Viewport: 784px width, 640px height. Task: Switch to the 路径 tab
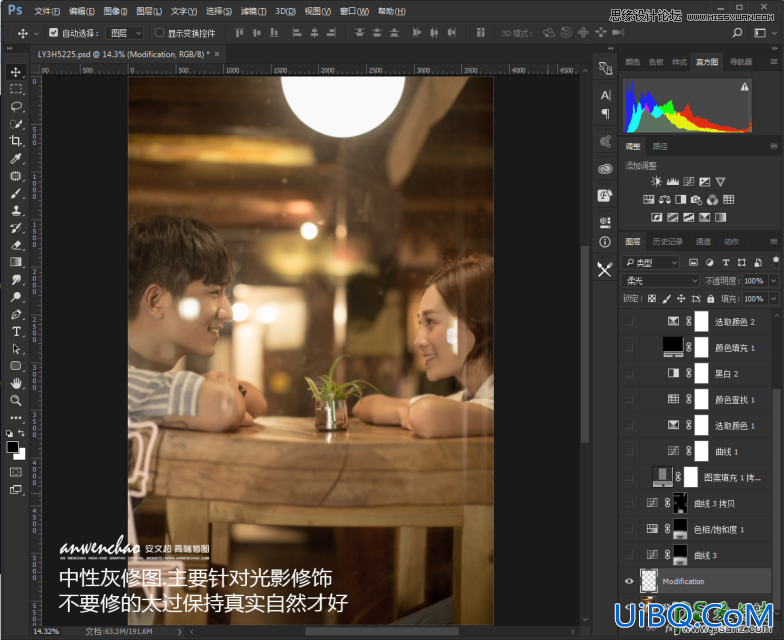660,146
